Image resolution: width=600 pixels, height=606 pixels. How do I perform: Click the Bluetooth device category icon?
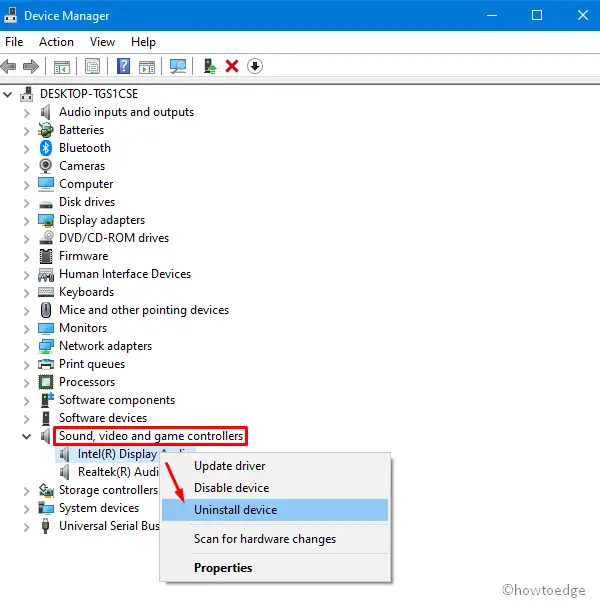coord(46,148)
